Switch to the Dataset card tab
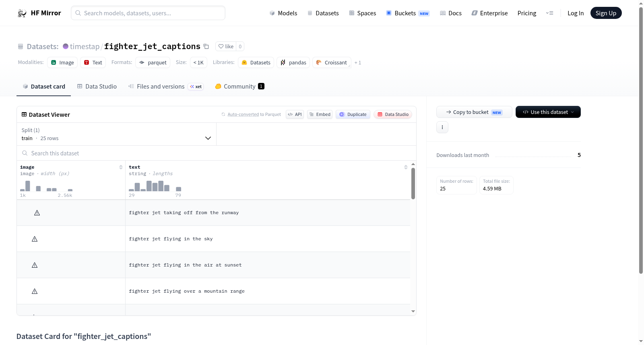644x345 pixels. coord(43,87)
